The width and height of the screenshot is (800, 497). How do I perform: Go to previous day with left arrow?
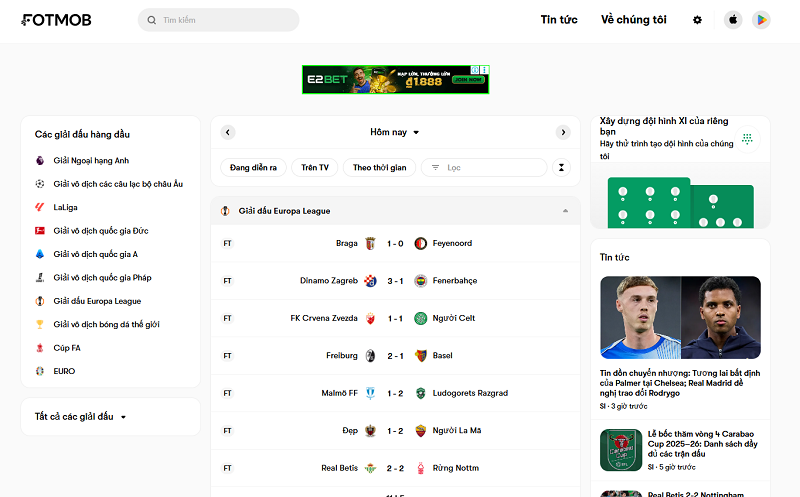coord(228,132)
